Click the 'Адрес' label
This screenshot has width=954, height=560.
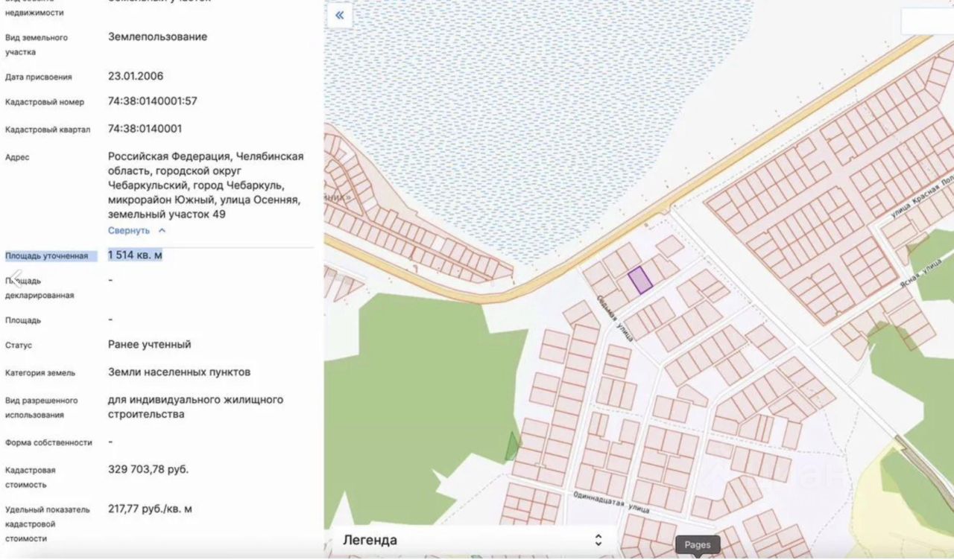(17, 158)
